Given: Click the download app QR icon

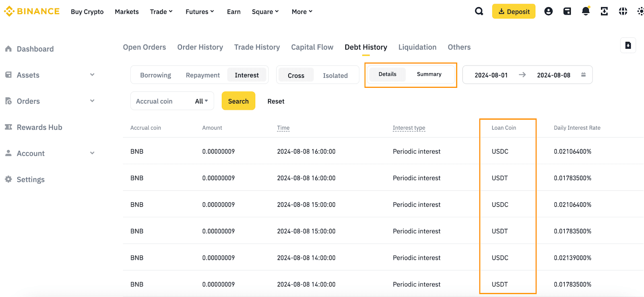Looking at the screenshot, I should coord(604,11).
